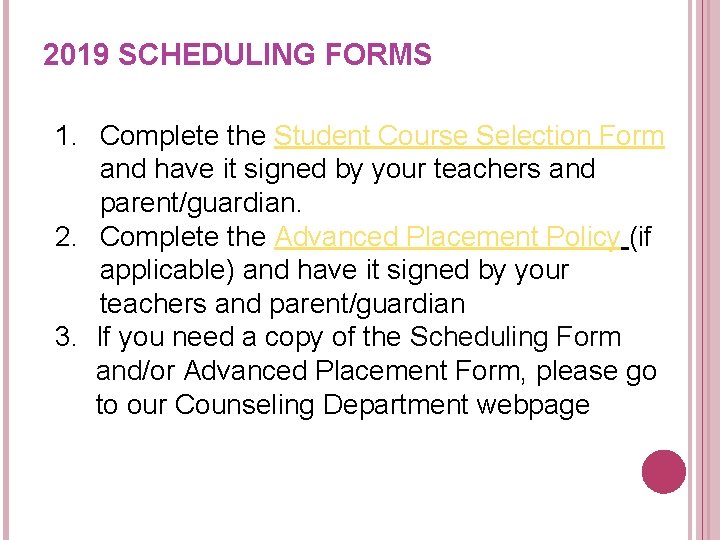Click the pink circle at the slide corner

664,472
